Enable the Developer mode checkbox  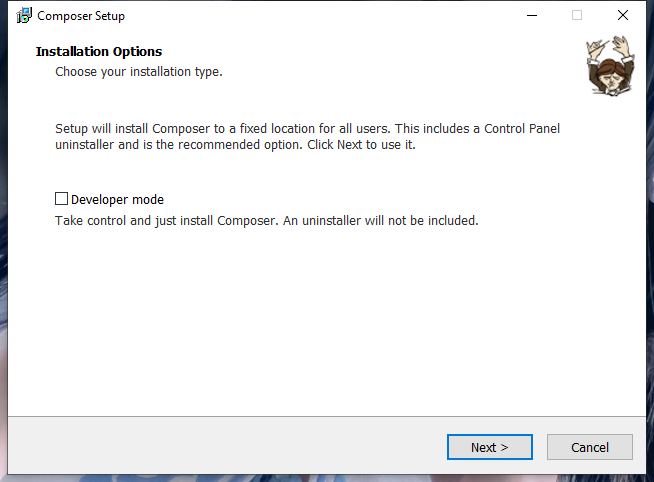click(62, 199)
